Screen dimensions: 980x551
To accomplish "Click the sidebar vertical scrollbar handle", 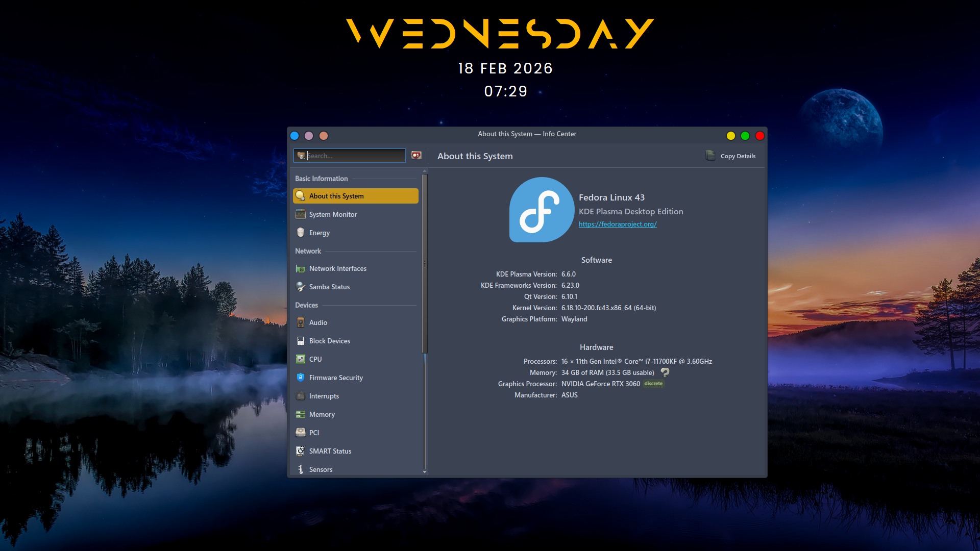I will click(x=425, y=264).
